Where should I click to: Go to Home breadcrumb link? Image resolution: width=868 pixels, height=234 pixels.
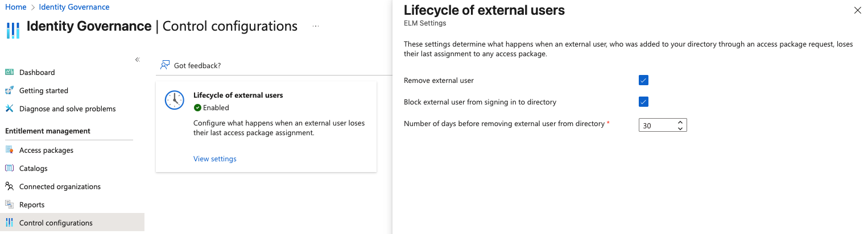point(15,7)
